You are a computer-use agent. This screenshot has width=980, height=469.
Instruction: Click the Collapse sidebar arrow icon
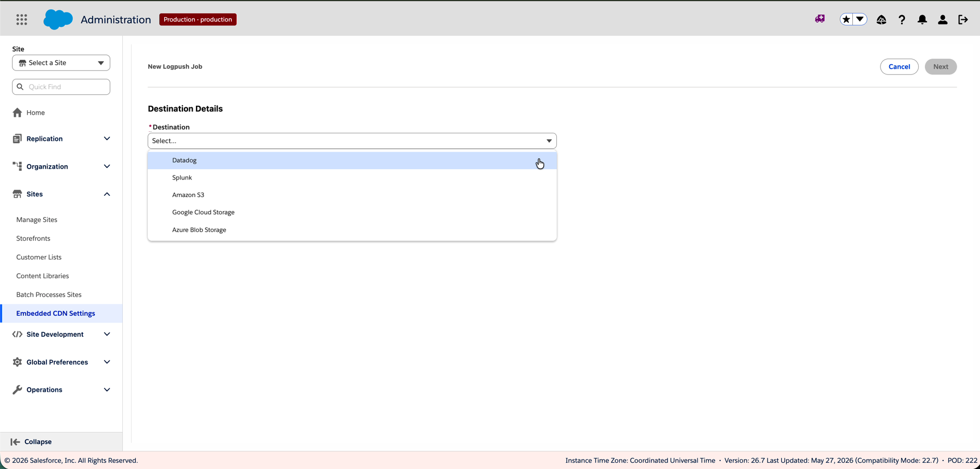(x=15, y=442)
